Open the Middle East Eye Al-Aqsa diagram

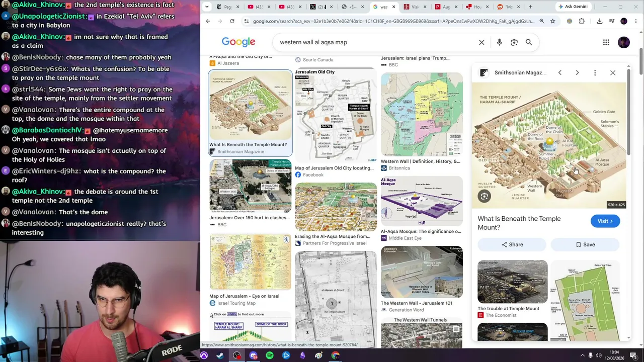coord(422,201)
